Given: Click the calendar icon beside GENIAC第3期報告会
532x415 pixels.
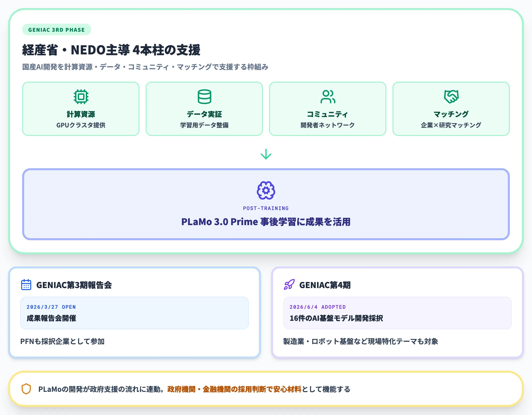Looking at the screenshot, I should tap(26, 285).
